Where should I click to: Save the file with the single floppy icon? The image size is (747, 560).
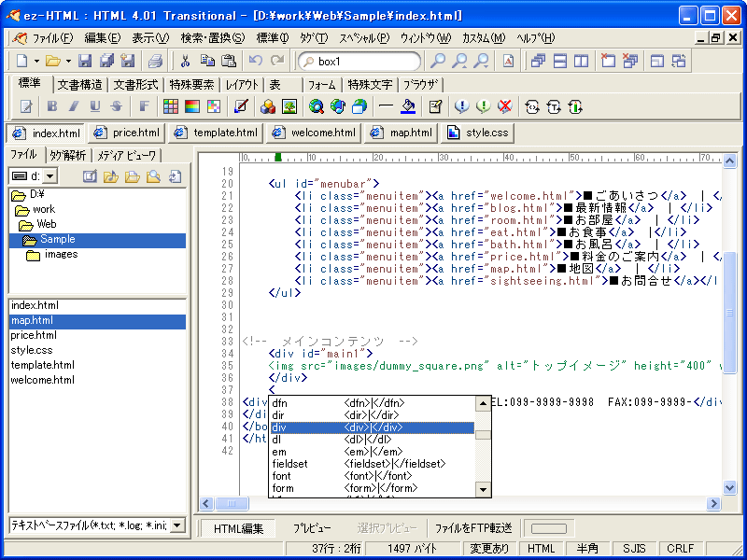pyautogui.click(x=85, y=61)
